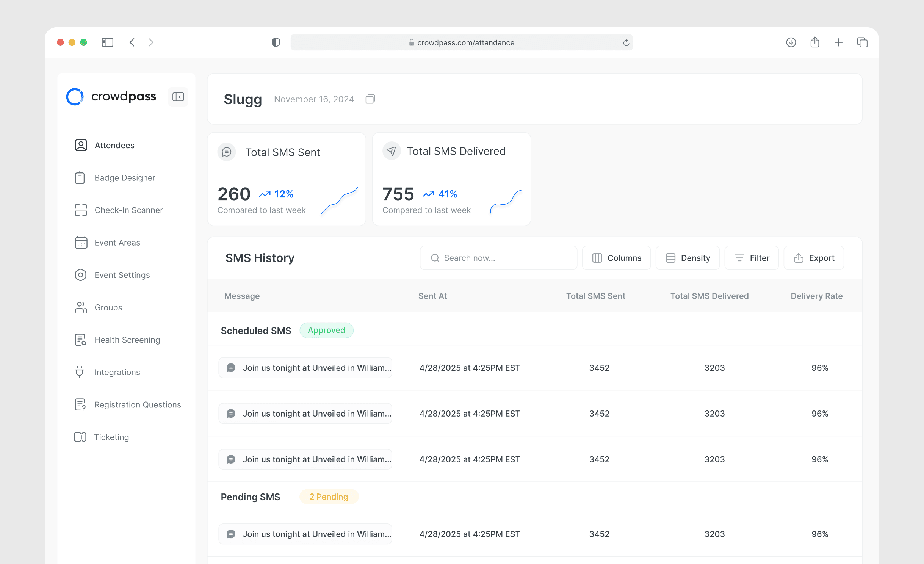This screenshot has height=564, width=924.
Task: Open the Columns options
Action: pos(617,258)
